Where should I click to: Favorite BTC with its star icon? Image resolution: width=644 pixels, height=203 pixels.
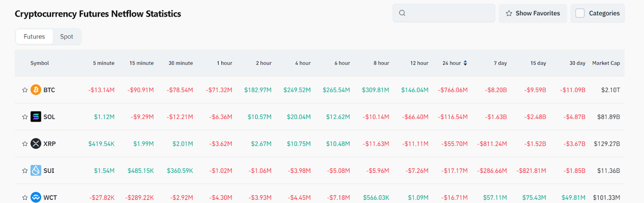pyautogui.click(x=25, y=90)
